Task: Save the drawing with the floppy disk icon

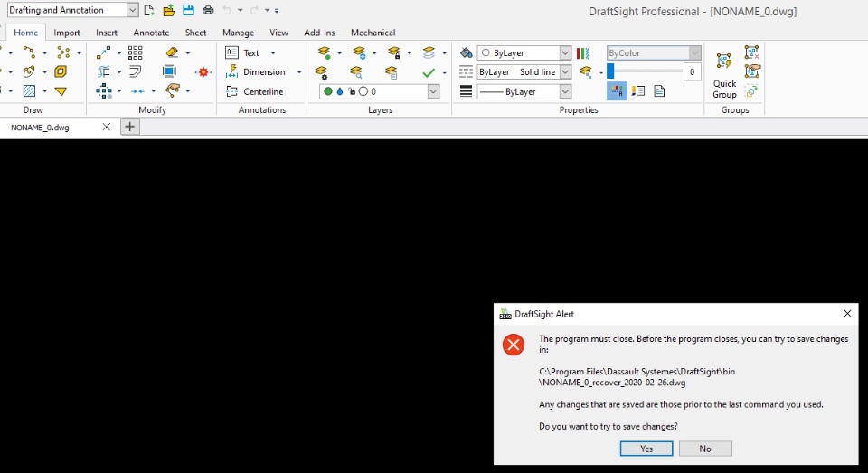Action: [188, 10]
